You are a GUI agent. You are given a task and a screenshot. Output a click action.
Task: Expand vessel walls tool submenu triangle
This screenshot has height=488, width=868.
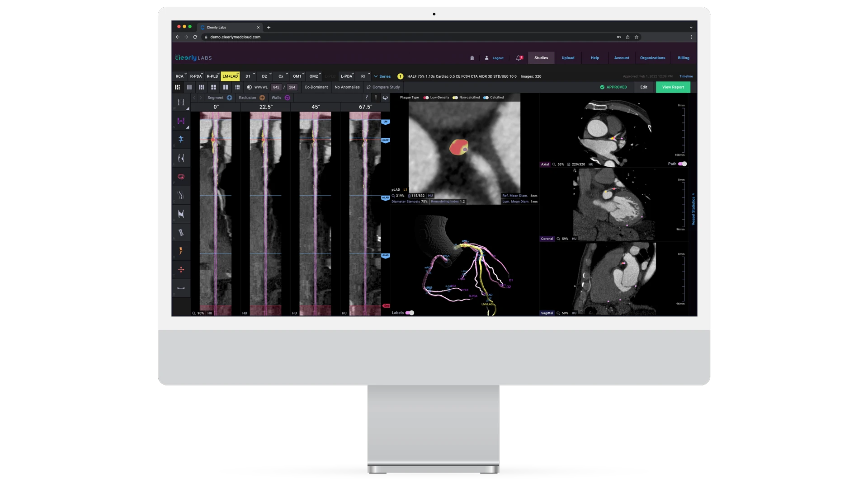pyautogui.click(x=188, y=109)
